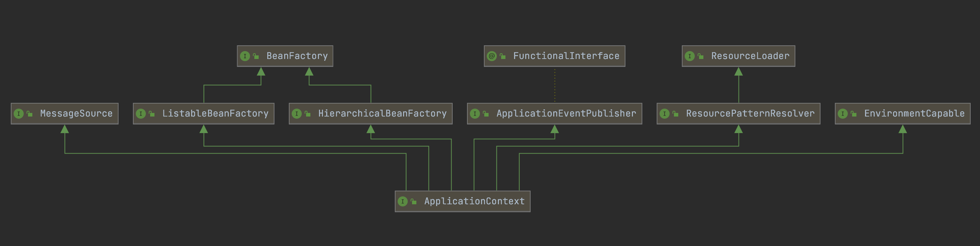Image resolution: width=980 pixels, height=246 pixels.
Task: Select the FunctionalInterface node label
Action: tap(566, 56)
